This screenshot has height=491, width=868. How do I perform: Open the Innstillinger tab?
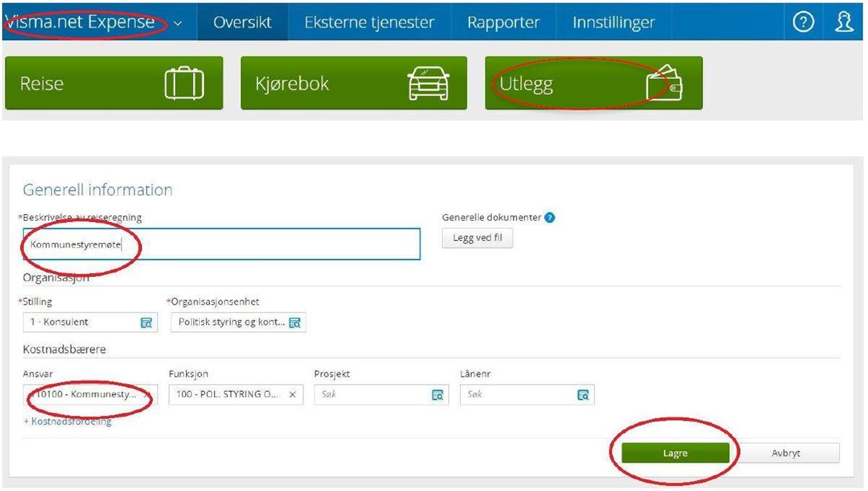[x=613, y=22]
